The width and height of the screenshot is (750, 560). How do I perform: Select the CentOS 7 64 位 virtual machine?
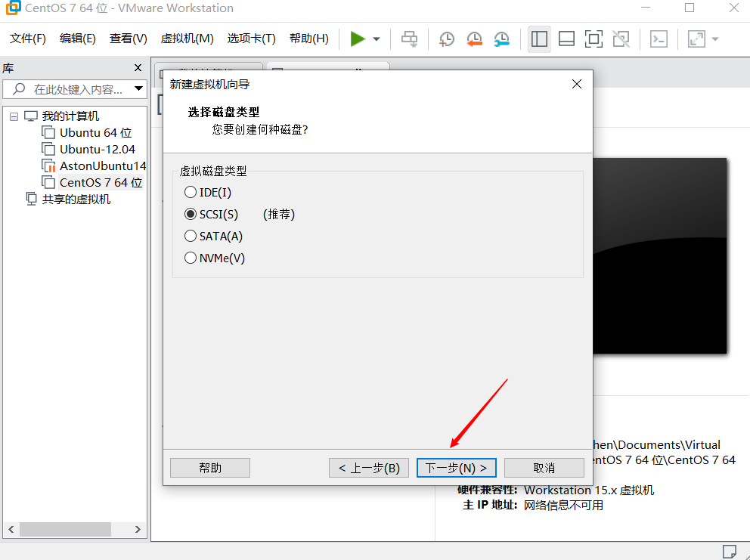[101, 183]
